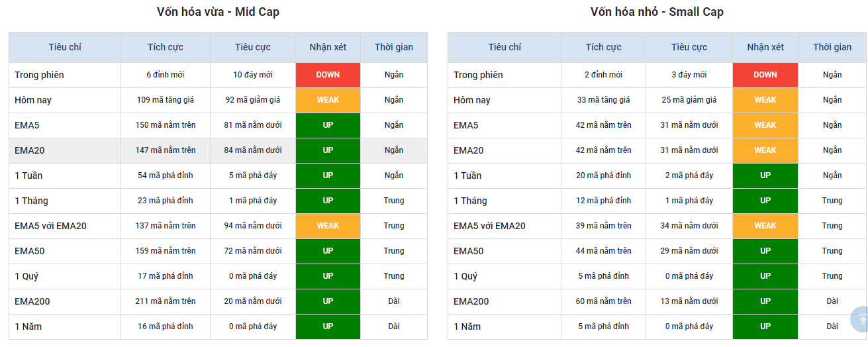Click the Small Cap WEAK badge for EMA20

click(x=765, y=150)
